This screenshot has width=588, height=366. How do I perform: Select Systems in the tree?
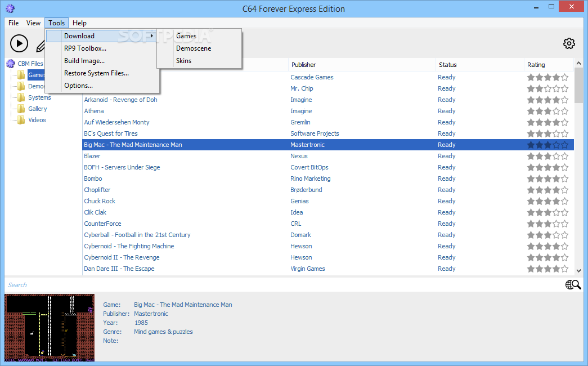pos(39,97)
